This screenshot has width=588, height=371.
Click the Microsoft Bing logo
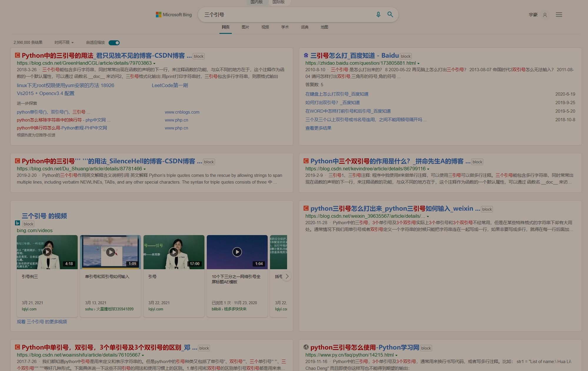click(174, 15)
